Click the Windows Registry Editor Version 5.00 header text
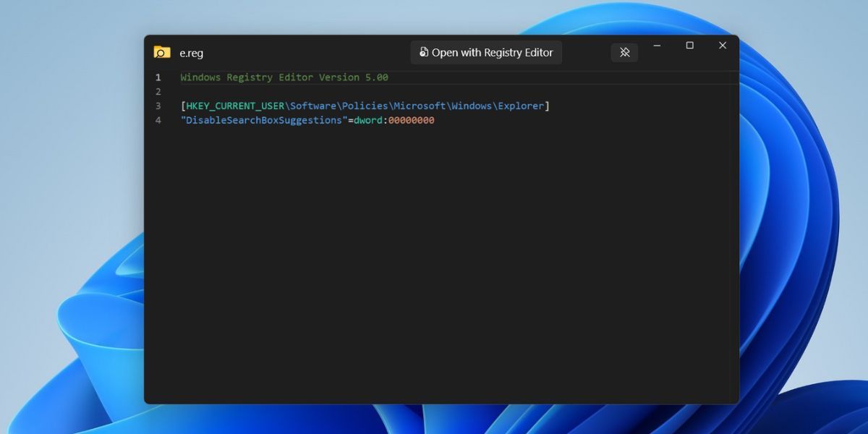This screenshot has height=434, width=868. point(284,77)
